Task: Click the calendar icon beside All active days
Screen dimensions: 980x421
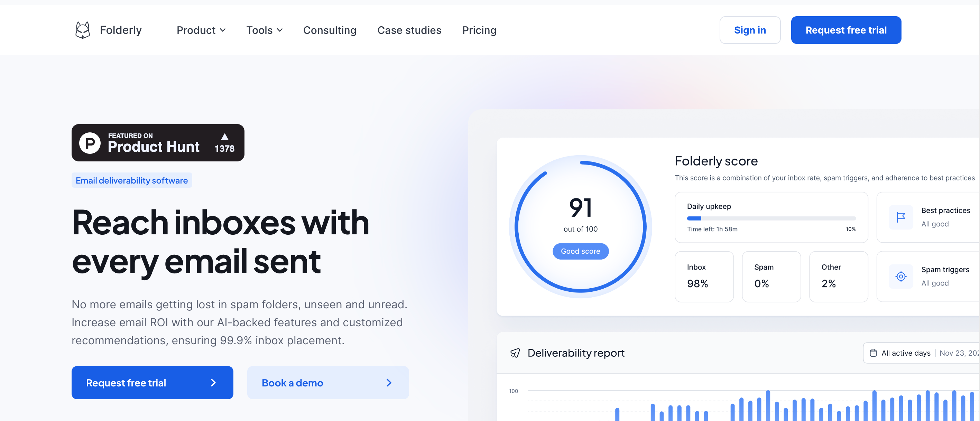Action: pyautogui.click(x=873, y=353)
